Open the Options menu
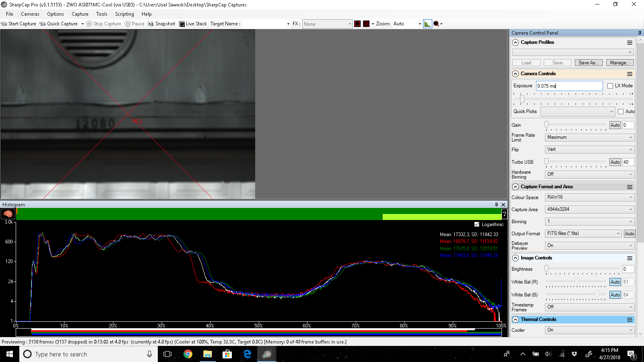Viewport: 644px width, 362px height. 56,14
